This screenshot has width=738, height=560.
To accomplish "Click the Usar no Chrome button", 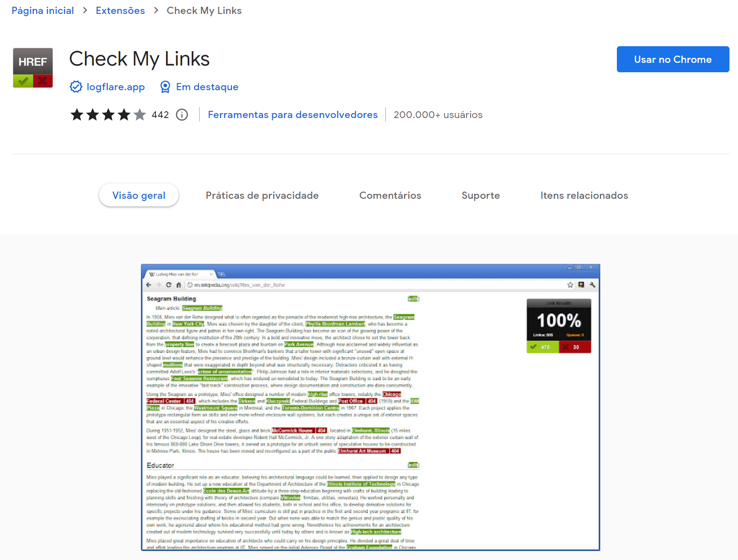I will [673, 59].
